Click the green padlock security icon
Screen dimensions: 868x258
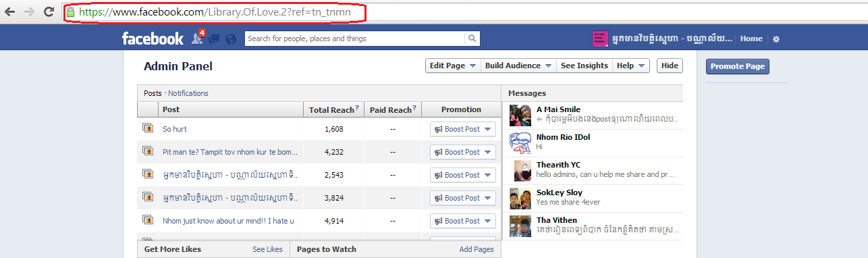pos(70,12)
